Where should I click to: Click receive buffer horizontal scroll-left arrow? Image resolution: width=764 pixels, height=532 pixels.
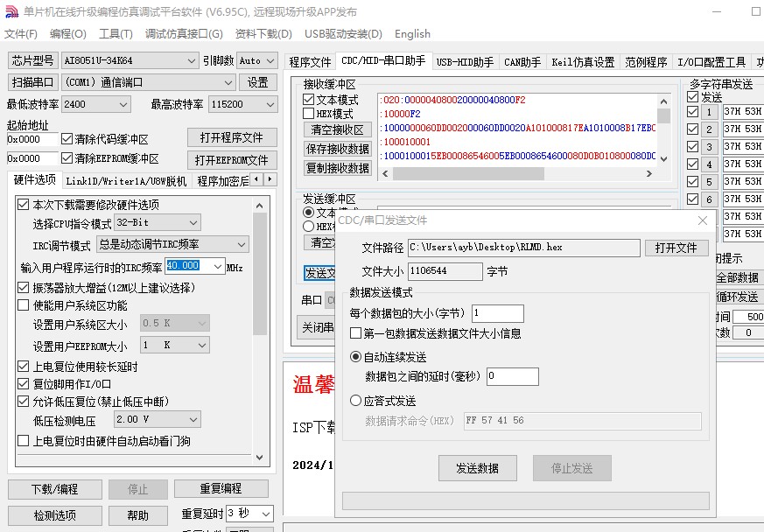click(x=385, y=173)
